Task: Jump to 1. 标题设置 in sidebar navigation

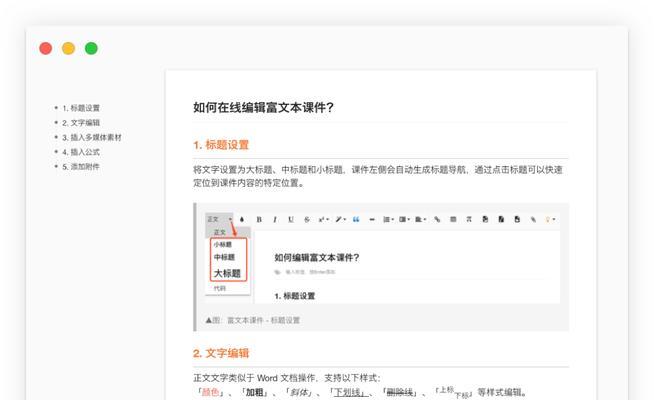Action: [81, 108]
